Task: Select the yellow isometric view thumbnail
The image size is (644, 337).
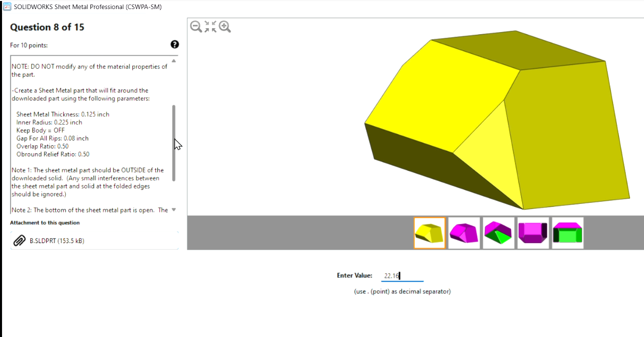Action: click(x=430, y=233)
